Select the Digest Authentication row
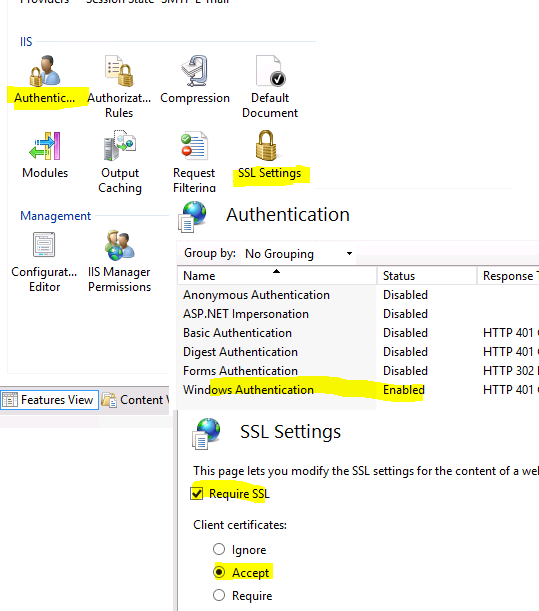 358,352
